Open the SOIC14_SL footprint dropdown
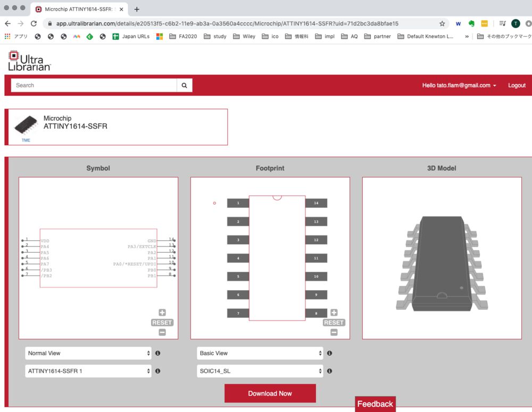Viewport: 532px width, 412px height. point(260,371)
